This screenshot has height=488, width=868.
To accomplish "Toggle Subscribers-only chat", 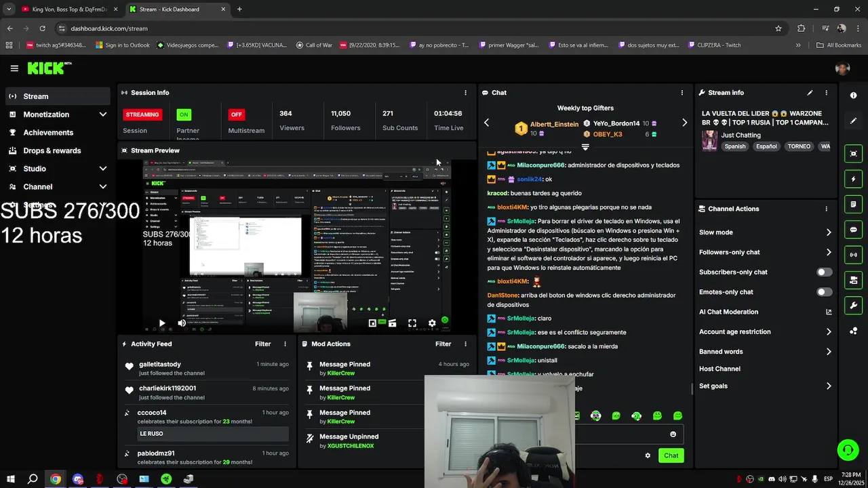I will 824,272.
